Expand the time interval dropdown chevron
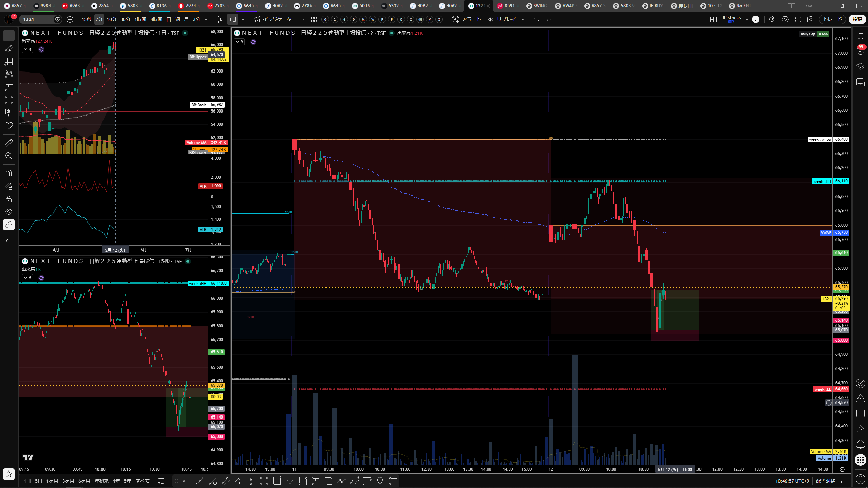The image size is (868, 488). (206, 19)
